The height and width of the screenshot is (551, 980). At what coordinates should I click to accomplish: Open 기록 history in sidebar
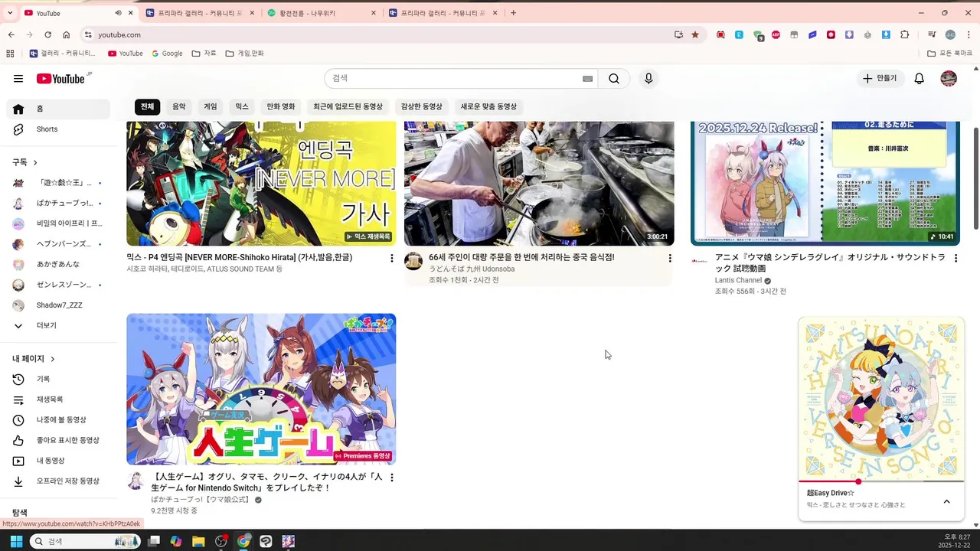point(58,380)
